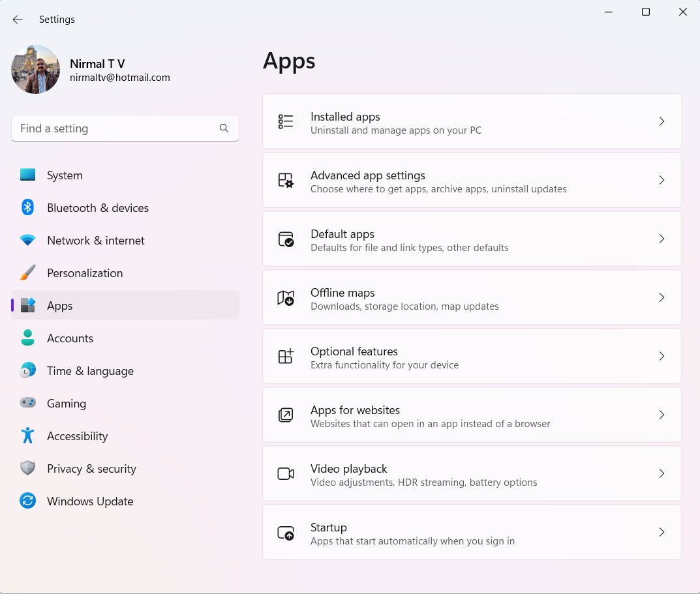This screenshot has height=594, width=700.
Task: Click 'Uninstall and manage apps on your PC'
Action: (396, 130)
